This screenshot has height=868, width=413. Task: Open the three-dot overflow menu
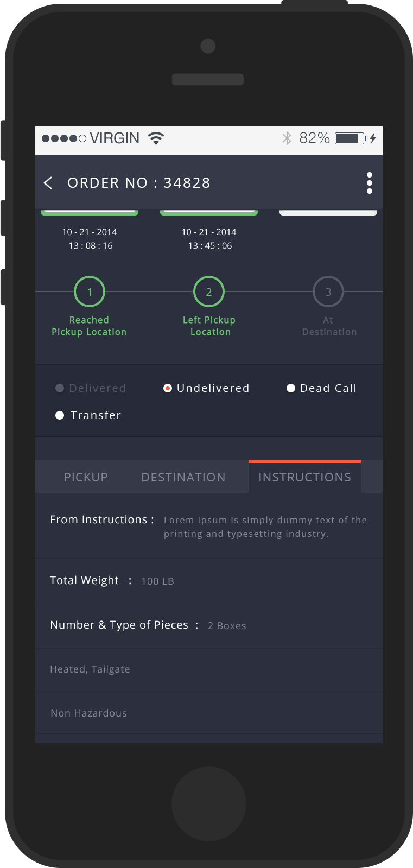coord(369,183)
